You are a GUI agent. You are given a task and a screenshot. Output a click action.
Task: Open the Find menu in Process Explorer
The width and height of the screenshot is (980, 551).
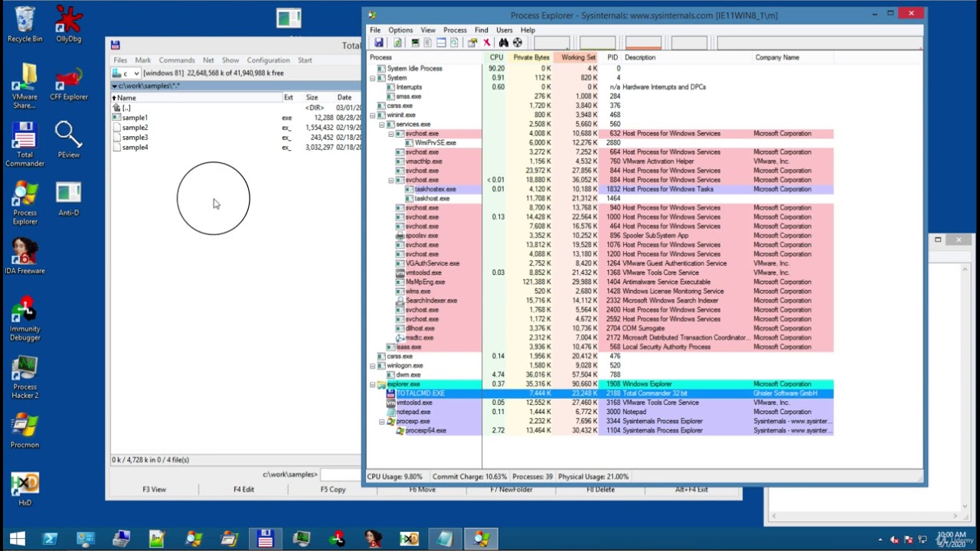tap(481, 30)
